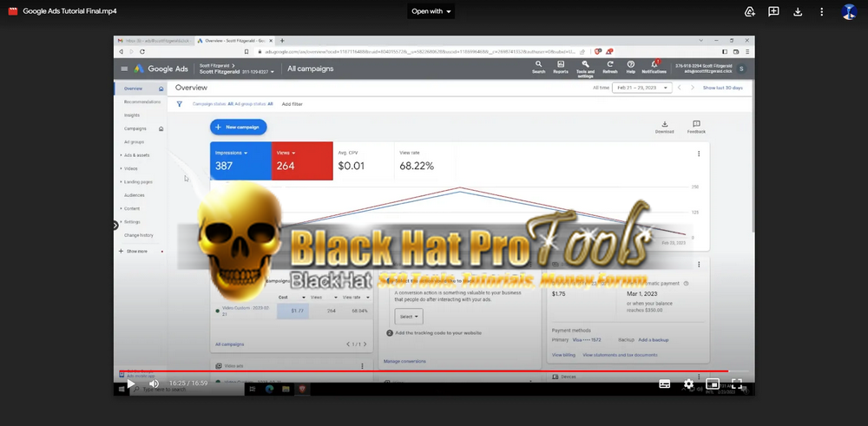Open Change history in the sidebar

138,235
